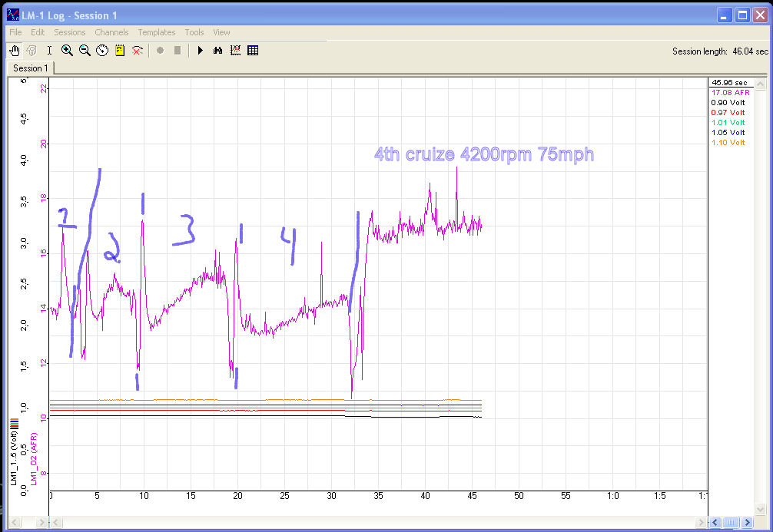This screenshot has width=773, height=532.
Task: Click the blue scrollbar thumb bottom right
Action: (731, 522)
